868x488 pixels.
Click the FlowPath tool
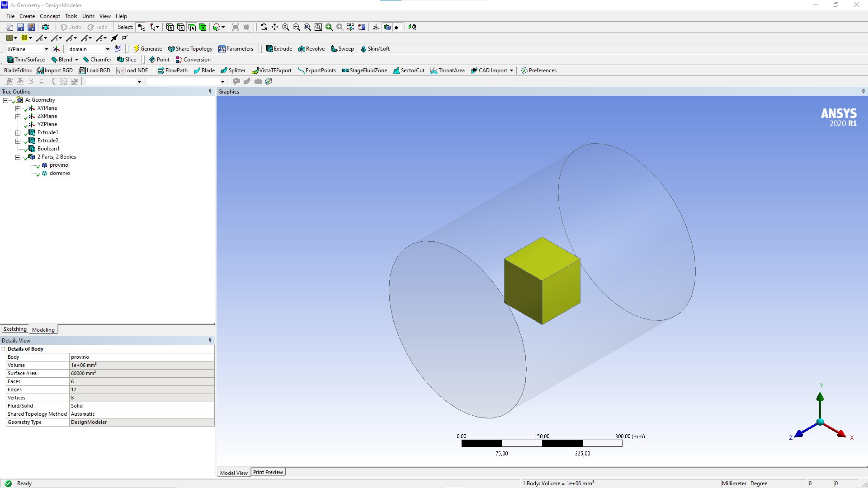172,70
